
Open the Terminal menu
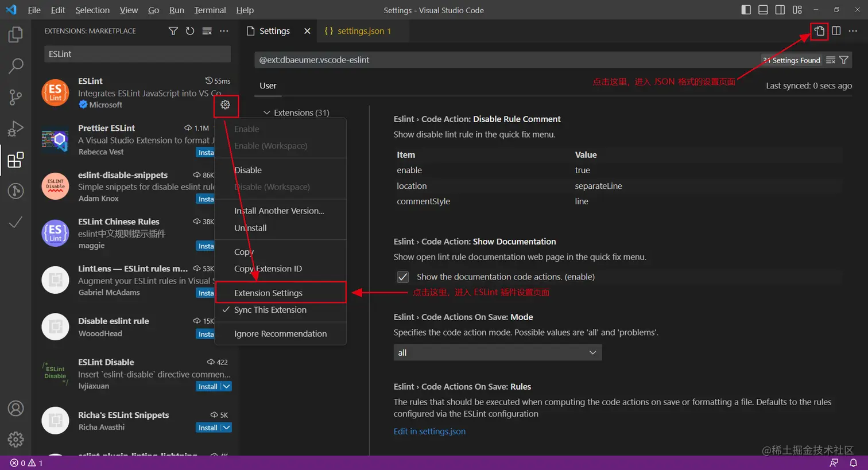pyautogui.click(x=210, y=10)
